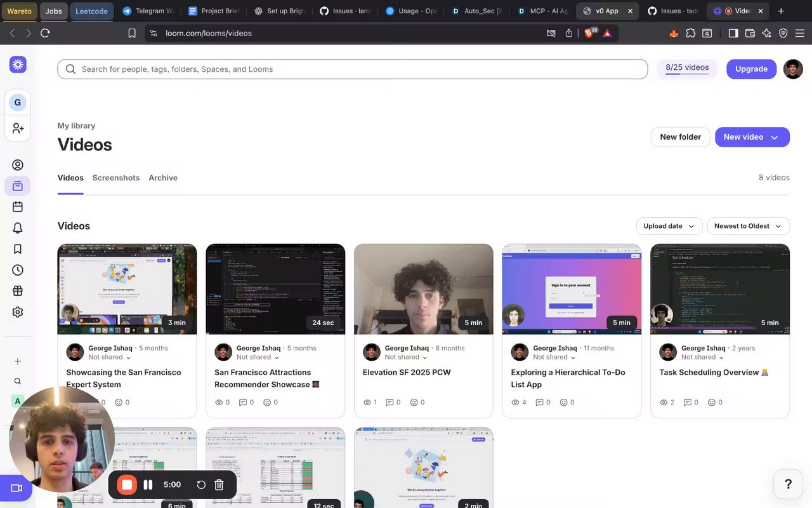The image size is (812, 508).
Task: Toggle the browser sidebar panel icon
Action: pos(733,33)
